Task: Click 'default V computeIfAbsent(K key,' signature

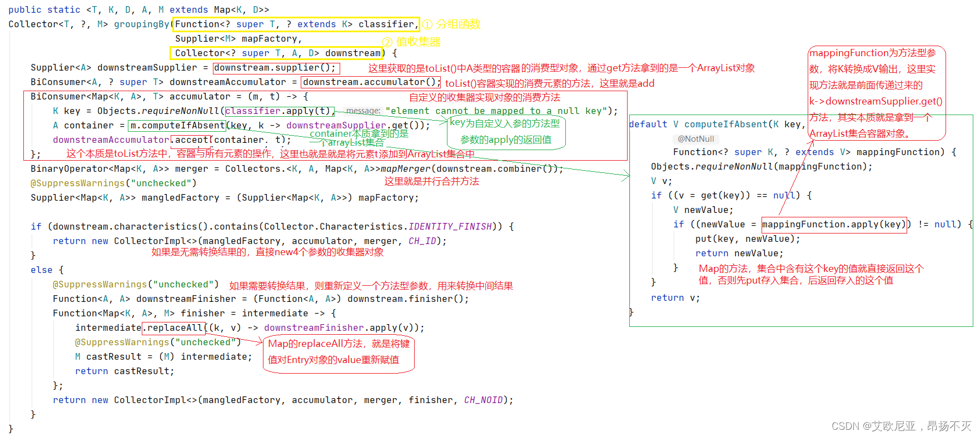Action: tap(717, 124)
